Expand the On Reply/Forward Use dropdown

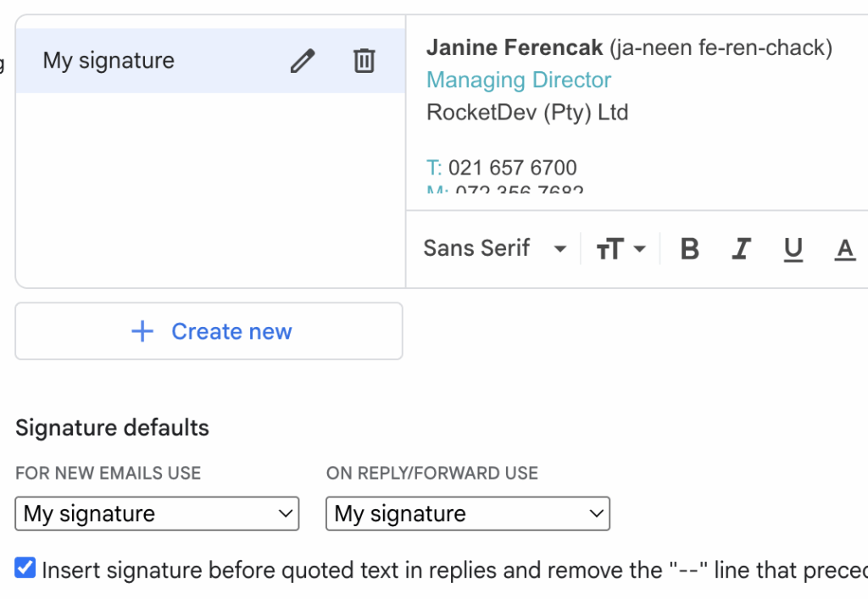pos(468,513)
